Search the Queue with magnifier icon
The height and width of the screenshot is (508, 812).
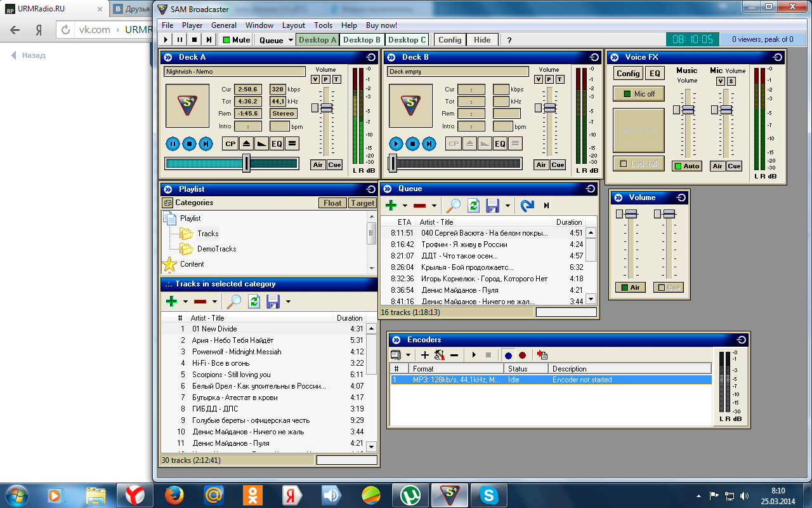(453, 205)
